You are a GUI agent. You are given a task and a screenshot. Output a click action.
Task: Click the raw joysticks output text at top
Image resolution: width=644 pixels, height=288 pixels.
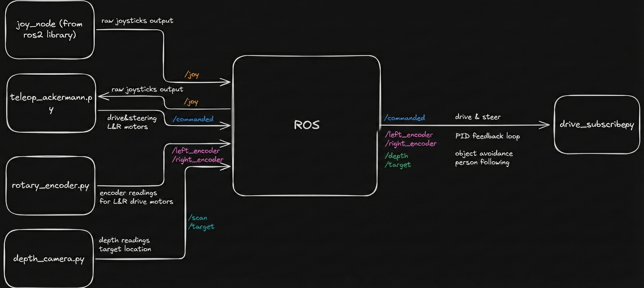click(137, 21)
